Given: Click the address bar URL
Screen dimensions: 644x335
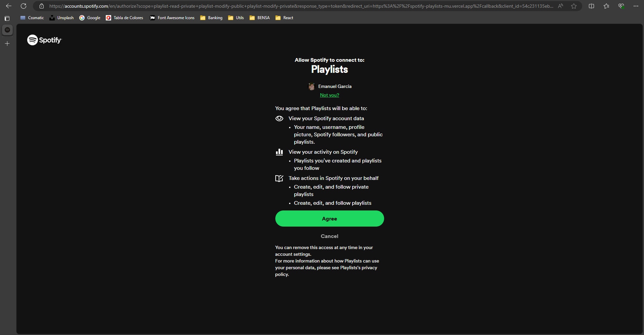Looking at the screenshot, I should 301,6.
